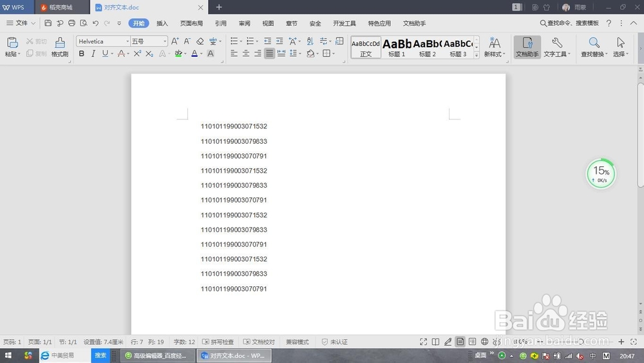The width and height of the screenshot is (644, 363).
Task: Decrease paragraph indent
Action: (268, 41)
